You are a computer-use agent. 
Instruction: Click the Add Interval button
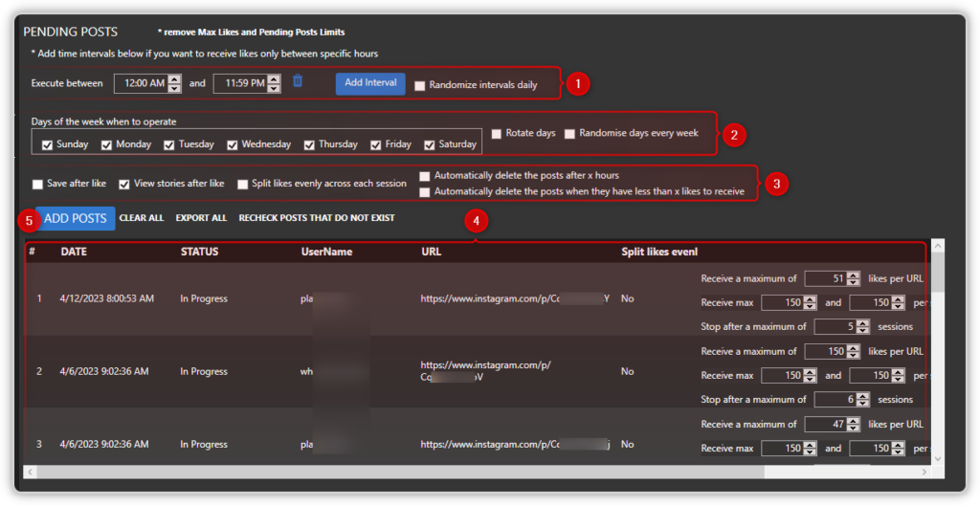coord(370,84)
